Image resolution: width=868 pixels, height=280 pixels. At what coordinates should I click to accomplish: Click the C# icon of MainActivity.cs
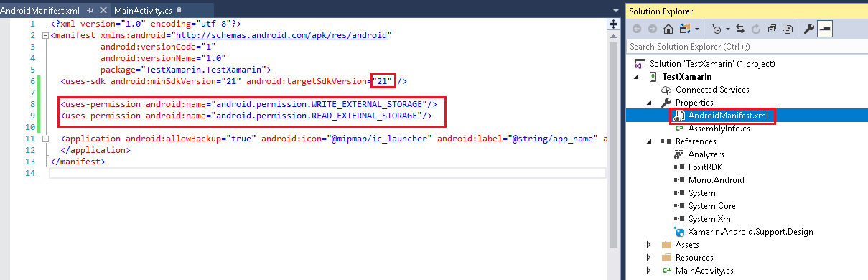[x=666, y=271]
